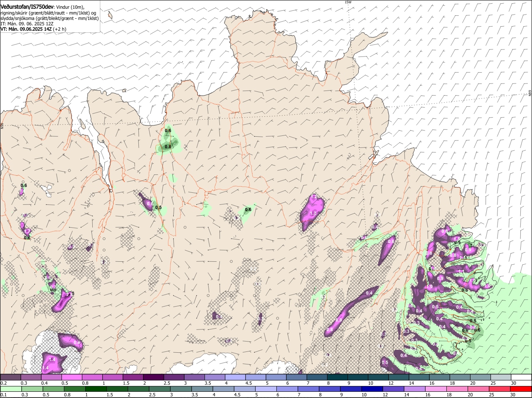
Task: Pick the 9 swatch in the lower legend row
Action: point(351,389)
